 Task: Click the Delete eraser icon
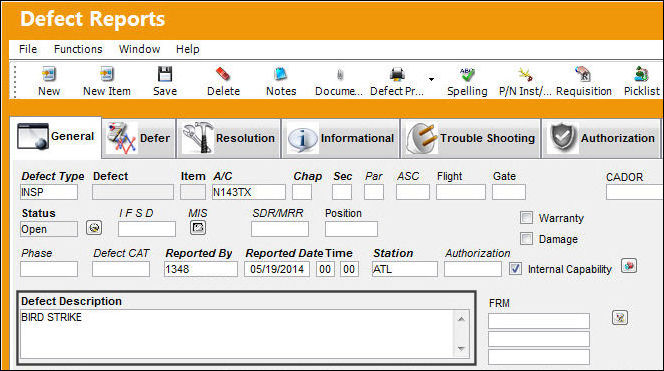223,74
